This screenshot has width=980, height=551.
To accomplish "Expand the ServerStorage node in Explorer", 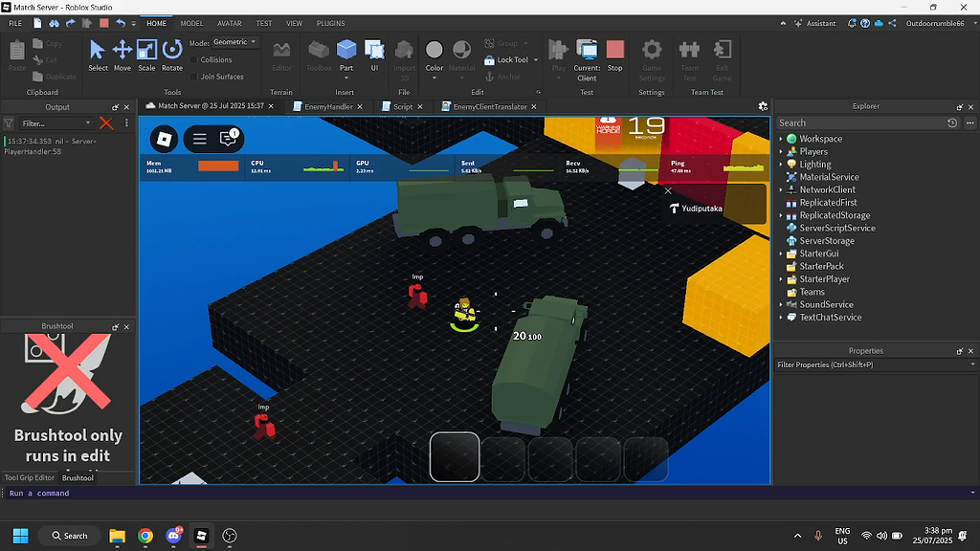I will [x=781, y=241].
